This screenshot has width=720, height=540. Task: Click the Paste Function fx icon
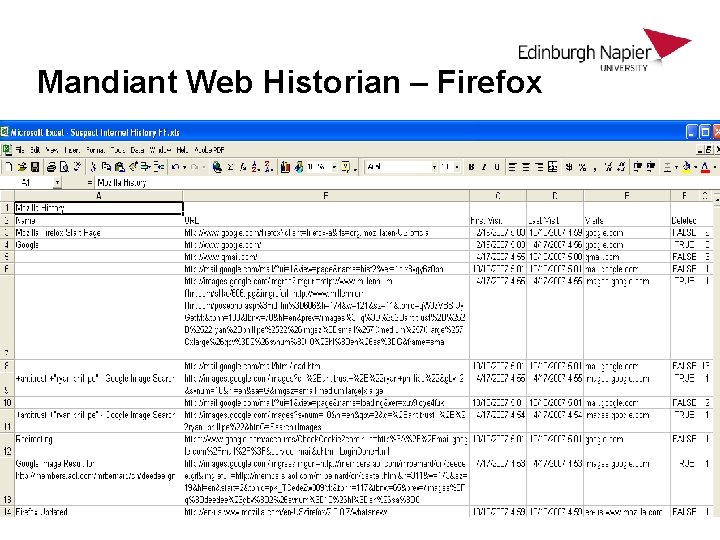(x=243, y=167)
